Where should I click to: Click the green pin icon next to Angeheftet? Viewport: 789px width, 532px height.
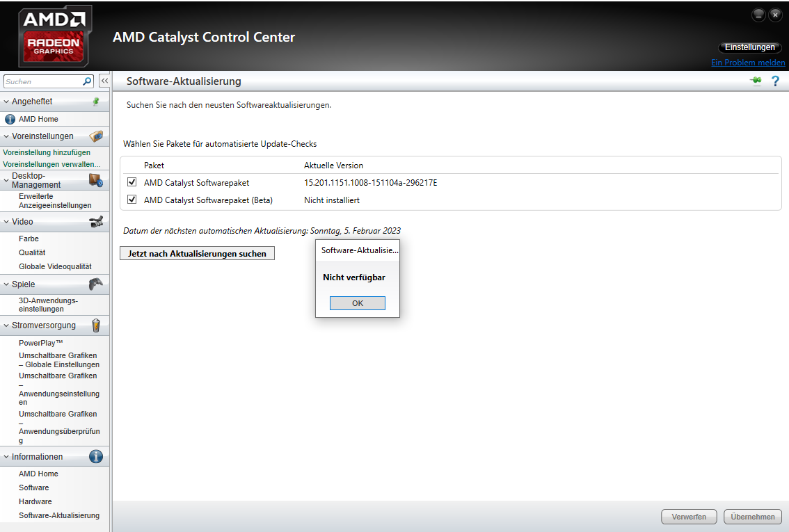coord(95,102)
